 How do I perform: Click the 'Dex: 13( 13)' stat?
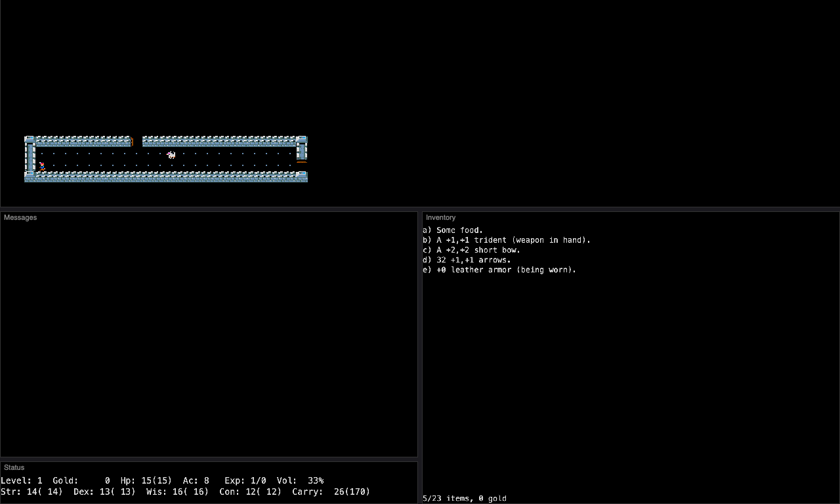pyautogui.click(x=105, y=492)
